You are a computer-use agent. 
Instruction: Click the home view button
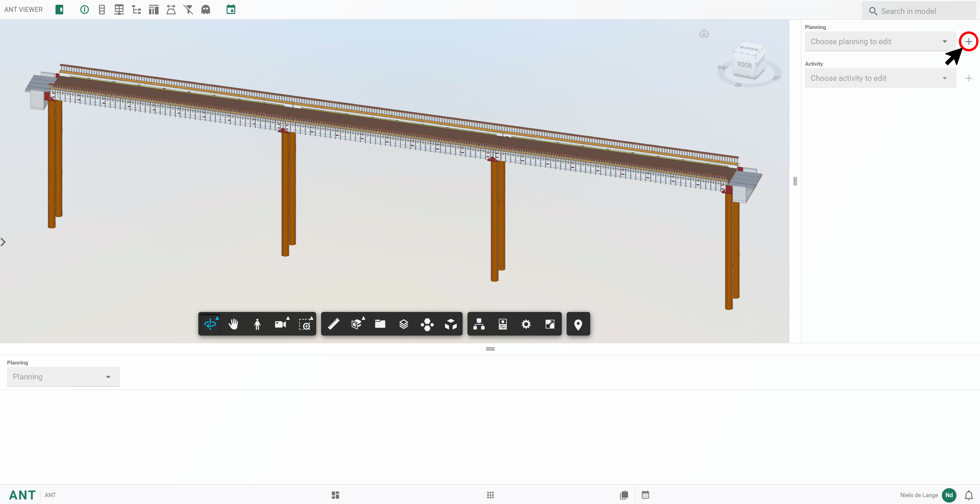point(704,33)
